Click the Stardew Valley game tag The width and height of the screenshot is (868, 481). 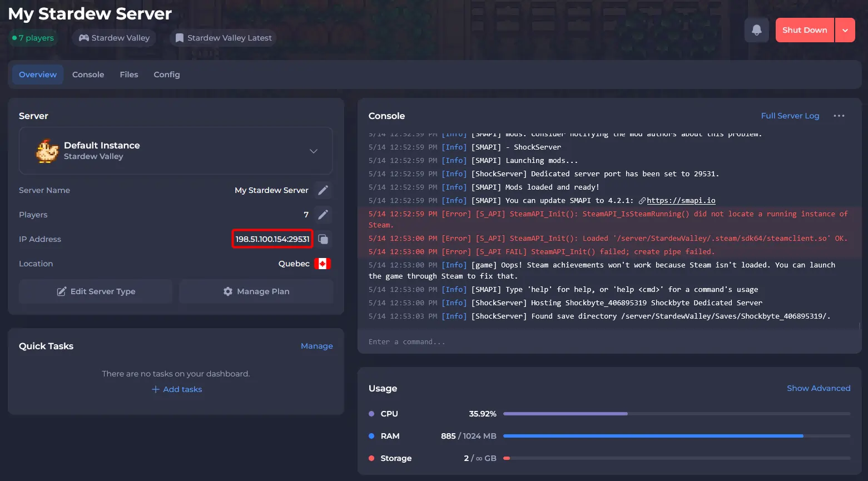point(114,38)
